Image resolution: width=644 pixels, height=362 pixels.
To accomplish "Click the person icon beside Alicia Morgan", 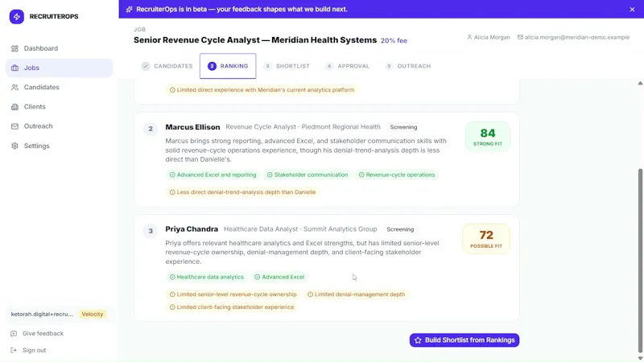I will tap(469, 37).
